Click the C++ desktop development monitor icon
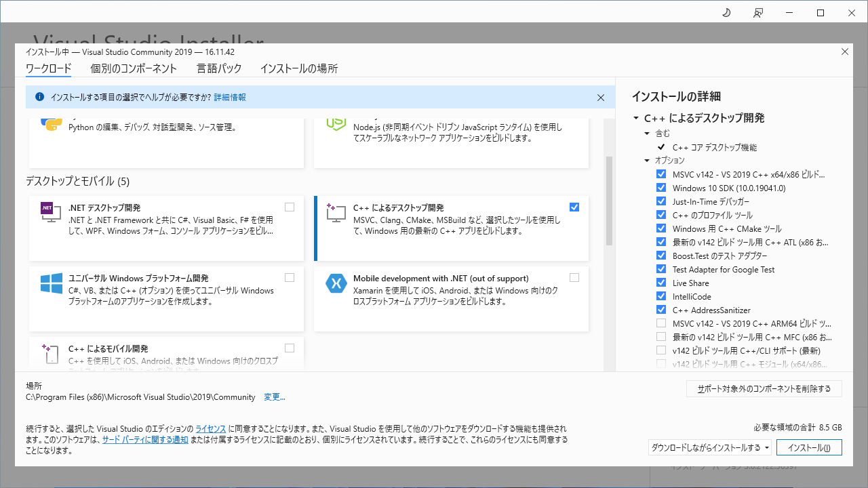 click(335, 213)
